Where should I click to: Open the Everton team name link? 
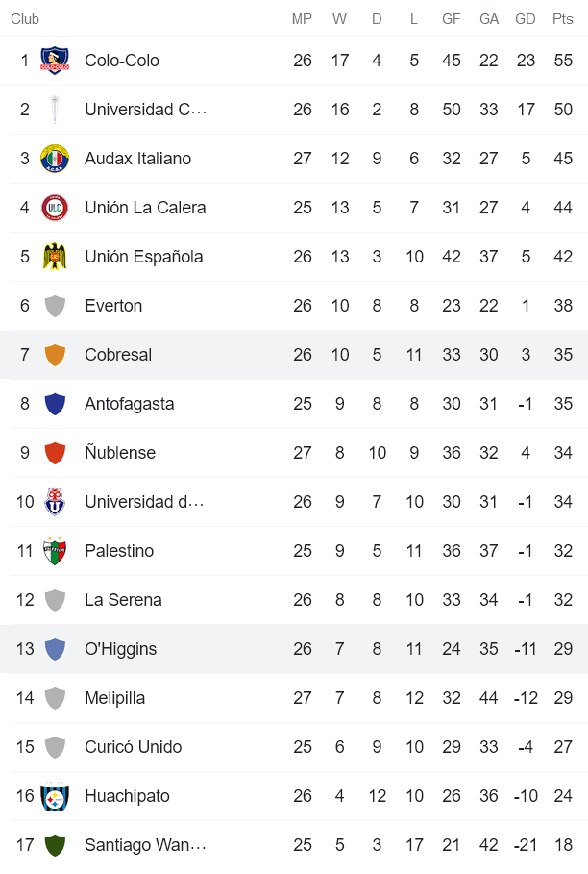(113, 306)
